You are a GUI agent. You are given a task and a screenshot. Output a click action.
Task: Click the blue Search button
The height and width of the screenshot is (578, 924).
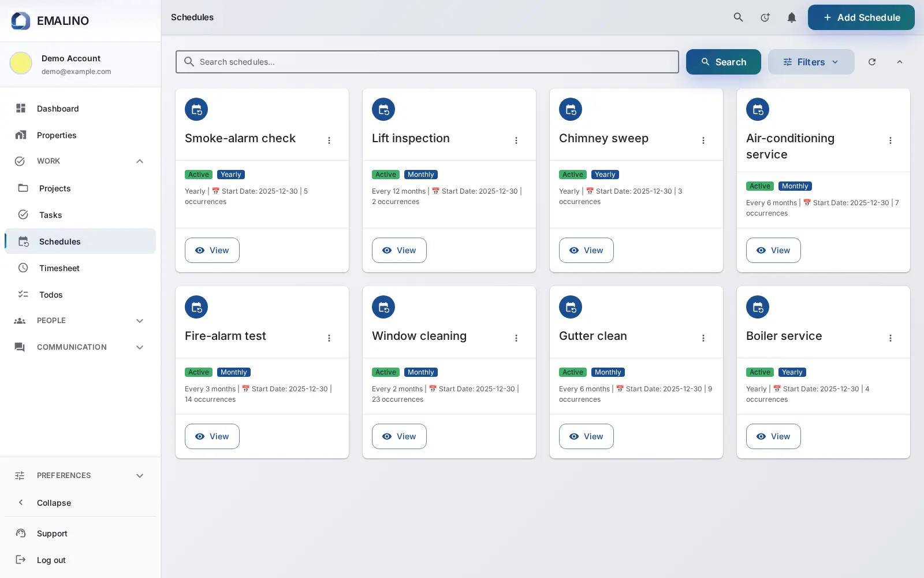coord(723,62)
